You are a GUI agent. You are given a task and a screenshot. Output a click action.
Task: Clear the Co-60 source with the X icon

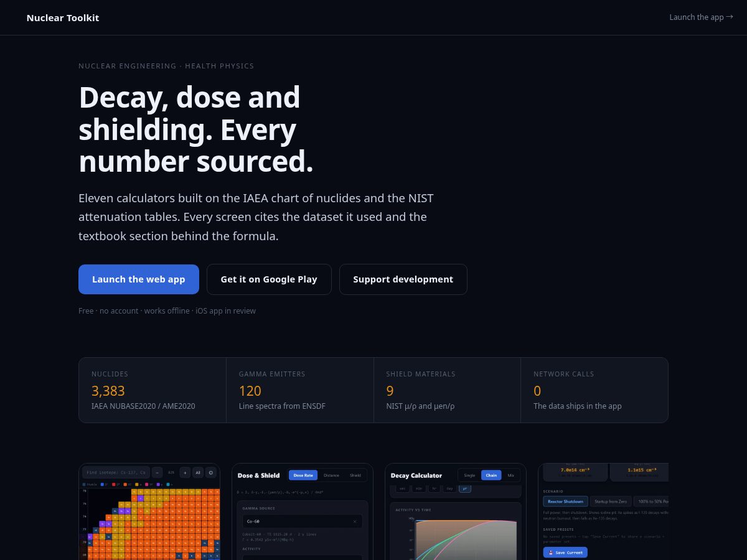tap(355, 521)
